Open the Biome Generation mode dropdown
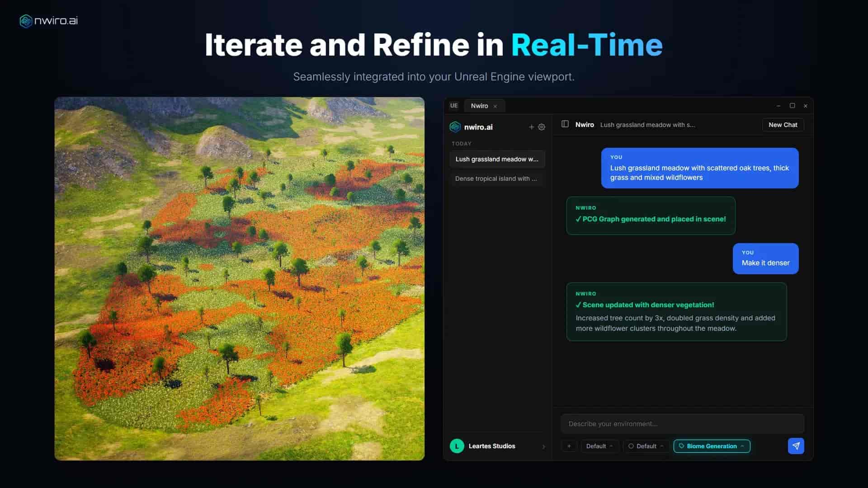The height and width of the screenshot is (488, 868). pyautogui.click(x=712, y=446)
